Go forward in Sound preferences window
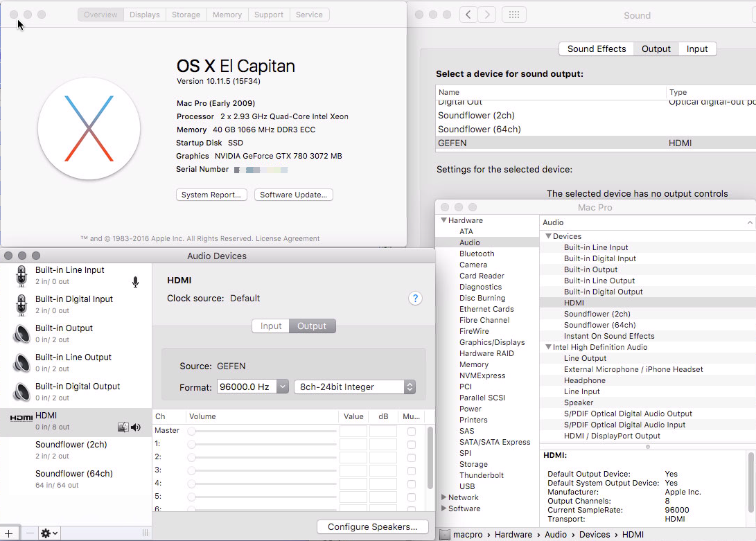The width and height of the screenshot is (756, 541). tap(487, 15)
